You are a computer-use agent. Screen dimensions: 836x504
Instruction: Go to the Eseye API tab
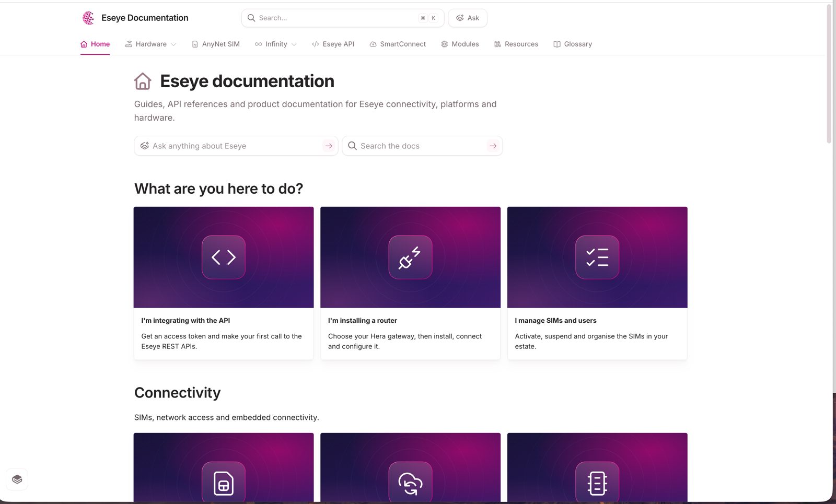tap(333, 44)
